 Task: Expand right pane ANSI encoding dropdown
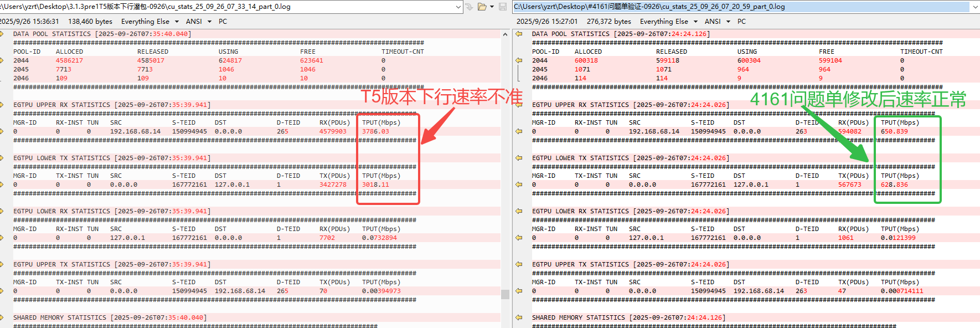(728, 22)
